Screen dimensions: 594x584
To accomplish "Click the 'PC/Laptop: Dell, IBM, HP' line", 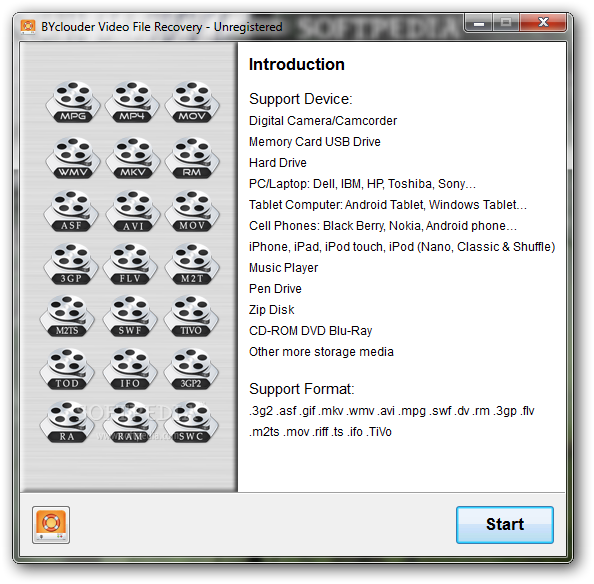I will pos(362,184).
